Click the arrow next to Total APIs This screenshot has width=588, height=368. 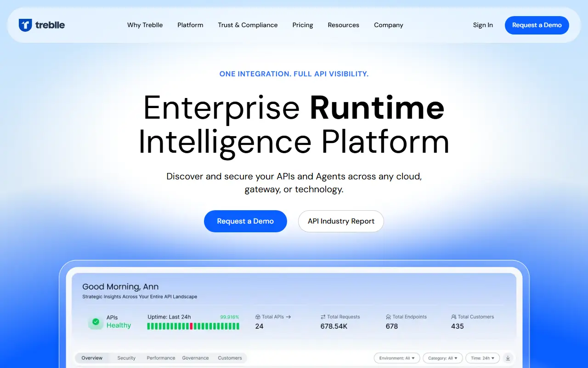(x=288, y=317)
